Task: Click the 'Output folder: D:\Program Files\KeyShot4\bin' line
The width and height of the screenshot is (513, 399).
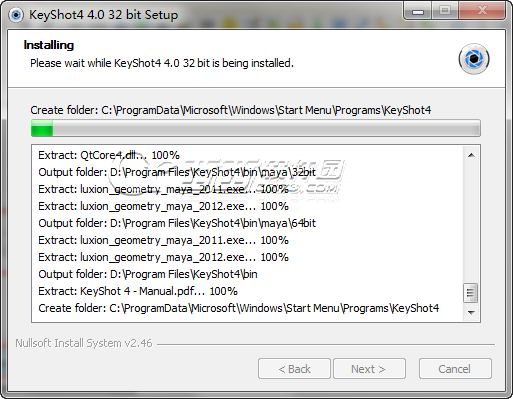Action: tap(148, 274)
